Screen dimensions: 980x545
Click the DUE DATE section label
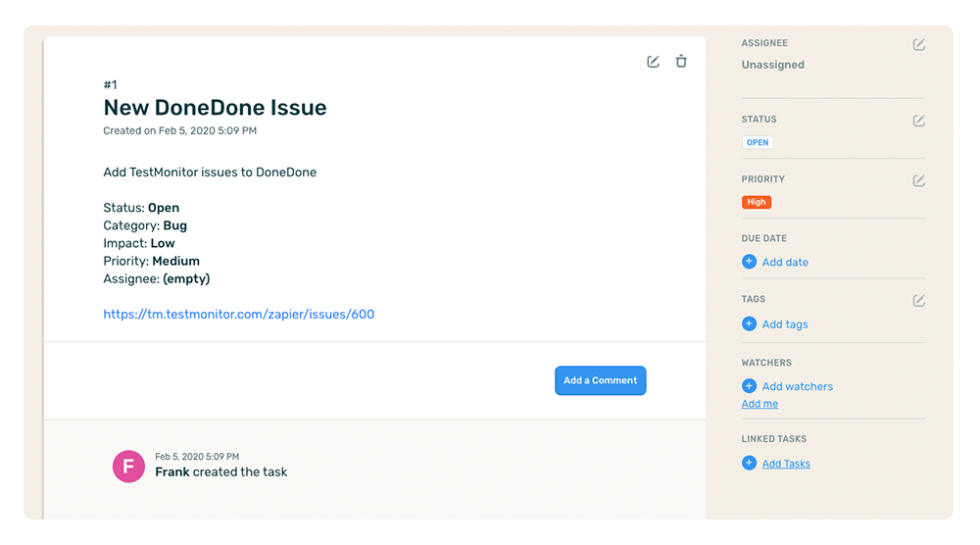pyautogui.click(x=763, y=239)
